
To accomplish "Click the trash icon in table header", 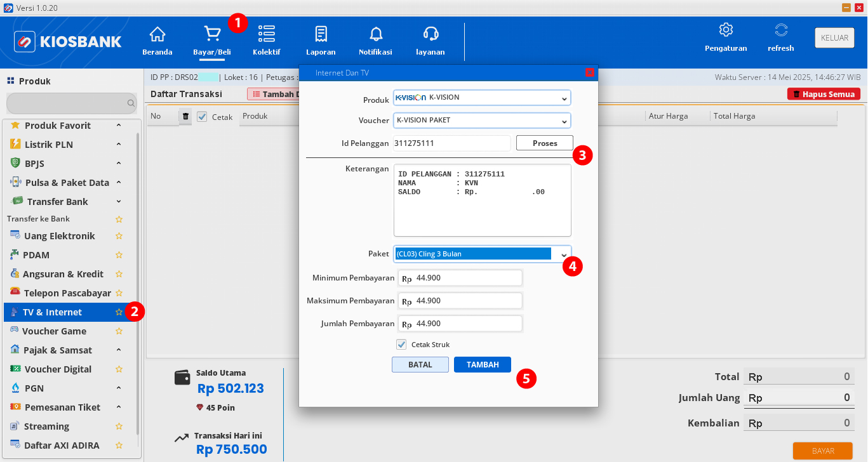I will pos(185,116).
